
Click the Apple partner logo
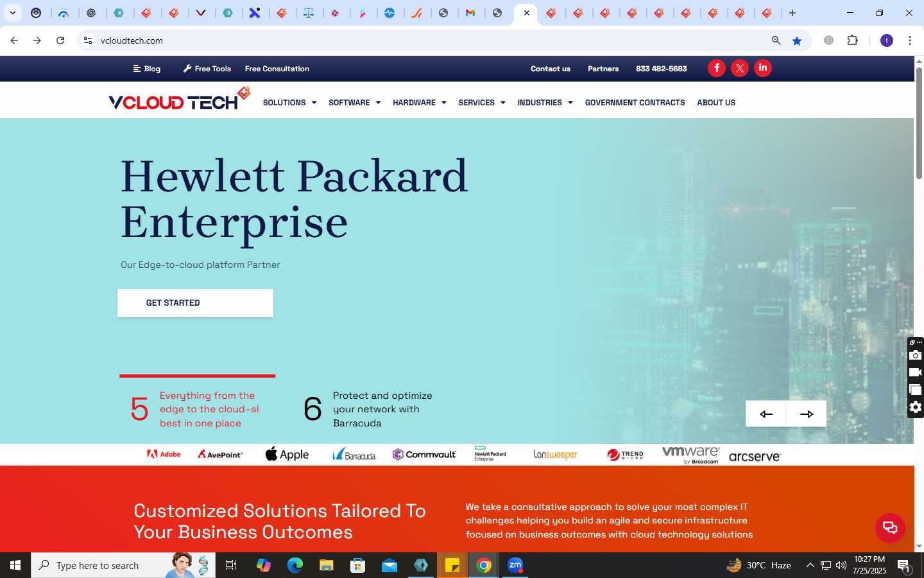pyautogui.click(x=287, y=454)
